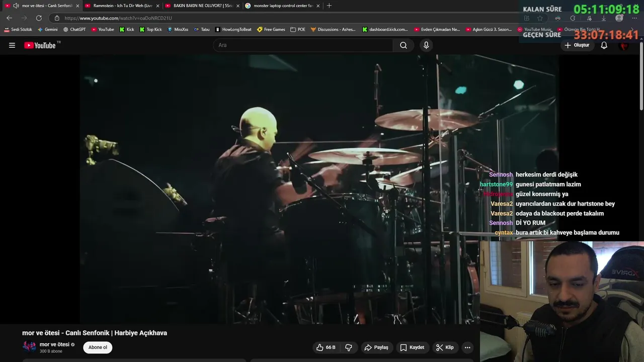Like the video (66 B)

[x=326, y=347]
